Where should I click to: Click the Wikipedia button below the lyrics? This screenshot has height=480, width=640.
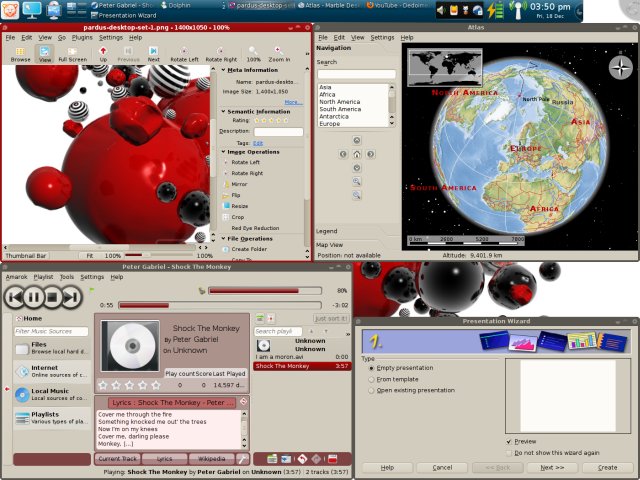tap(210, 458)
